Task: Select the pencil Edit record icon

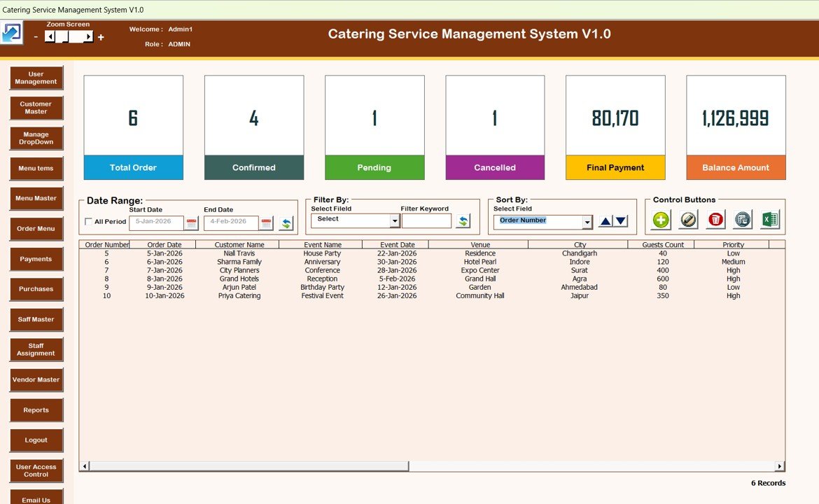Action: pos(688,220)
